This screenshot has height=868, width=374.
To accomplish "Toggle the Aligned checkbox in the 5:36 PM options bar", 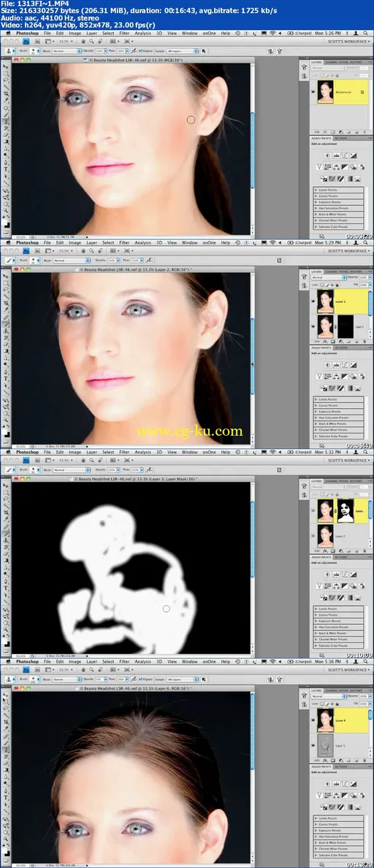I will [x=140, y=679].
